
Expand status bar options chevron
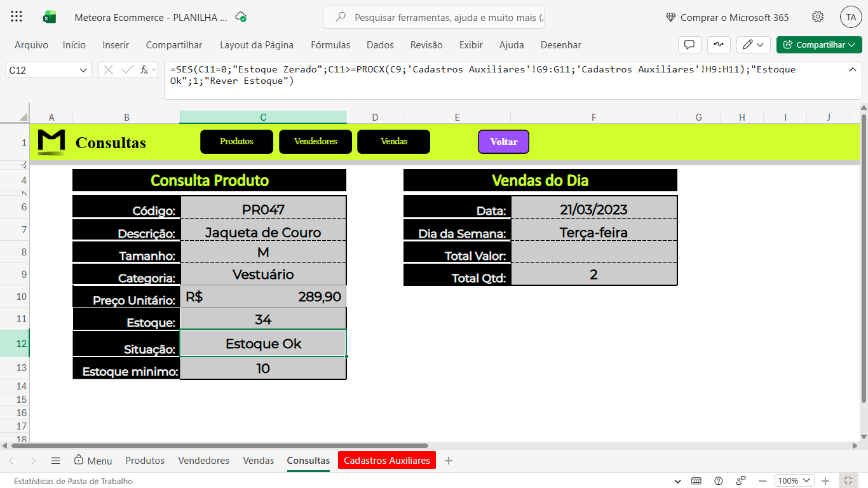coord(678,482)
